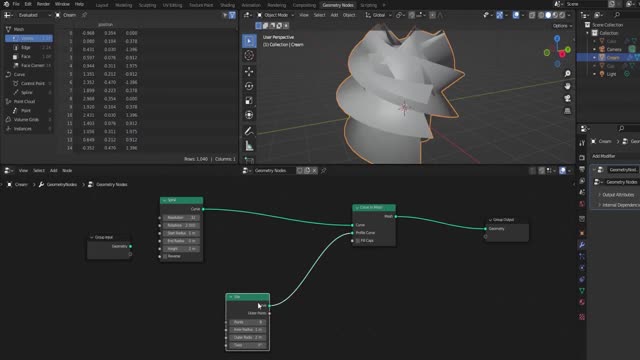Select the Select Box tool in viewport toolbar
The image size is (640, 360).
tap(249, 41)
